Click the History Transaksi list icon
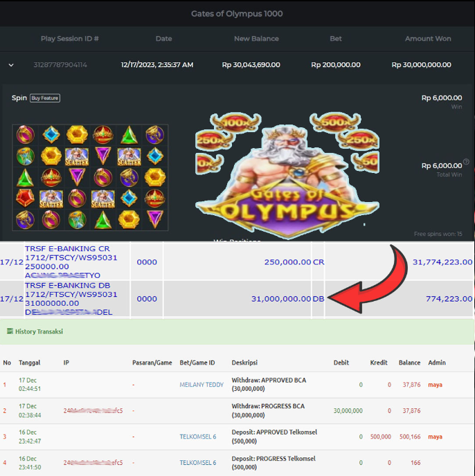This screenshot has width=475, height=476. 10,331
